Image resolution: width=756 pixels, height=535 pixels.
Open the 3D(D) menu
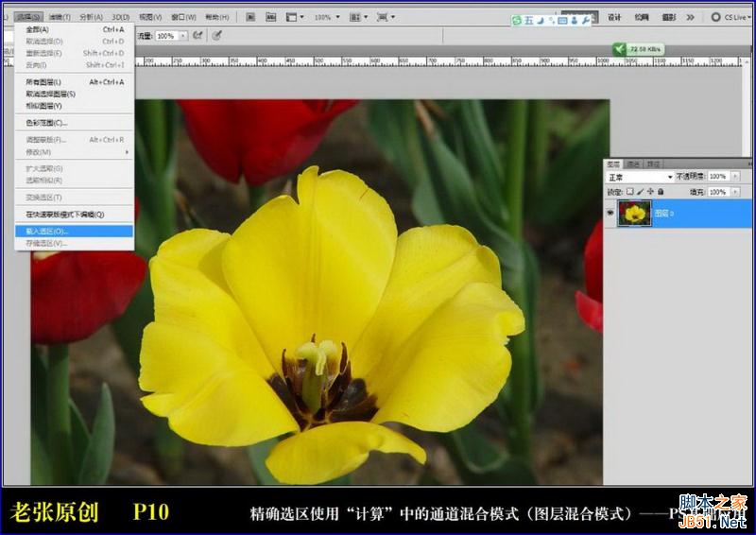coord(121,17)
